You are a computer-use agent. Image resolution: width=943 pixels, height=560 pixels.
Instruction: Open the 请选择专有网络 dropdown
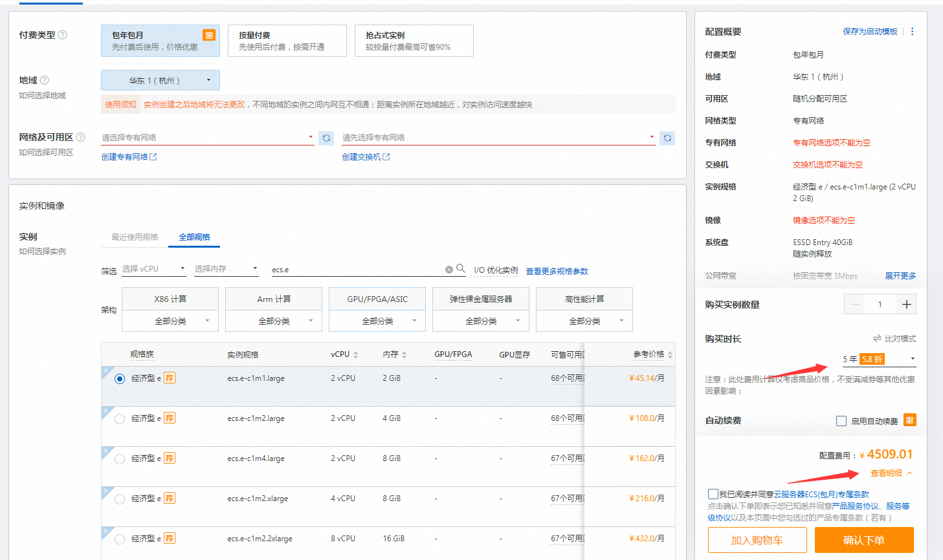tap(208, 137)
